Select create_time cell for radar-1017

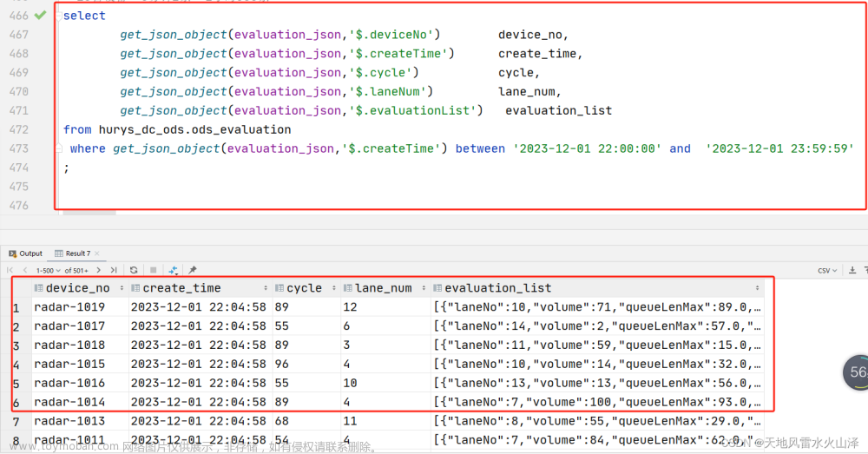[x=200, y=326]
